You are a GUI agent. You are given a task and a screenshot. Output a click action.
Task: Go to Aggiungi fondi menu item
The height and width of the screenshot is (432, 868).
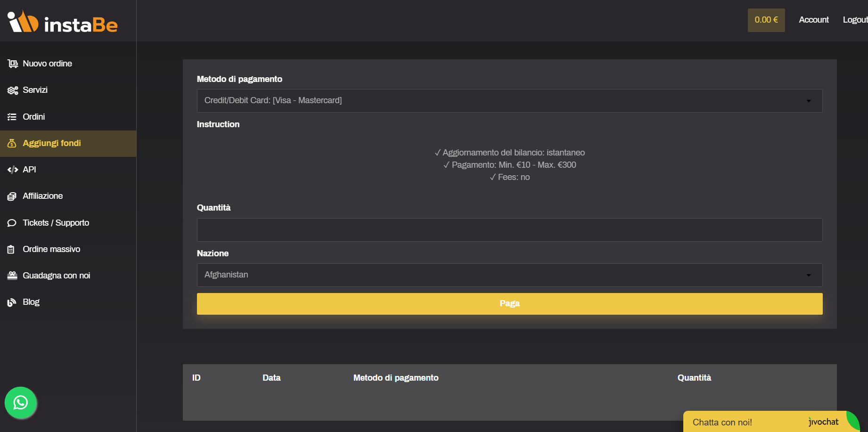click(52, 143)
